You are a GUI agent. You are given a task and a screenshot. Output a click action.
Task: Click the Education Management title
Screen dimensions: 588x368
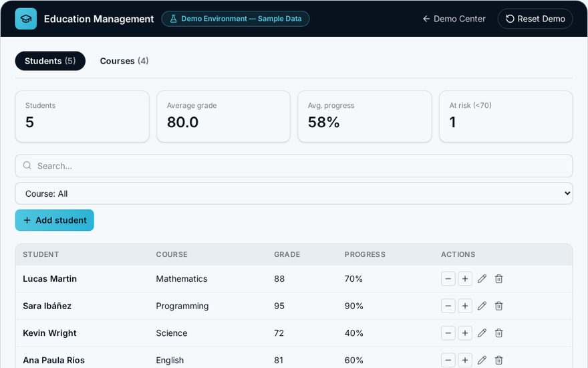(x=99, y=19)
